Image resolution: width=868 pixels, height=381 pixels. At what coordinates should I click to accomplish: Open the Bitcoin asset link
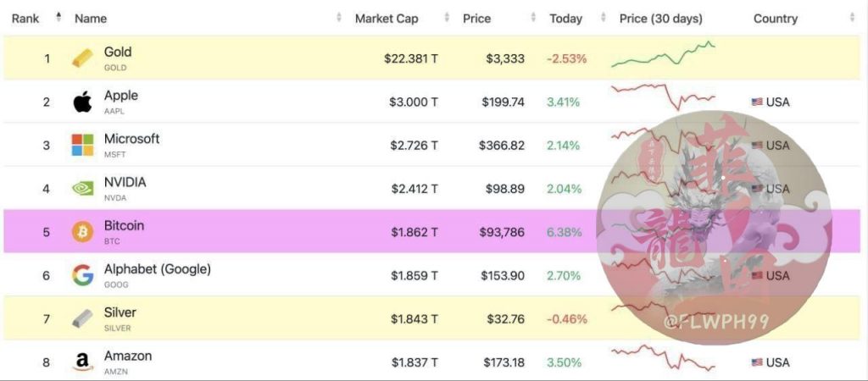pos(124,225)
